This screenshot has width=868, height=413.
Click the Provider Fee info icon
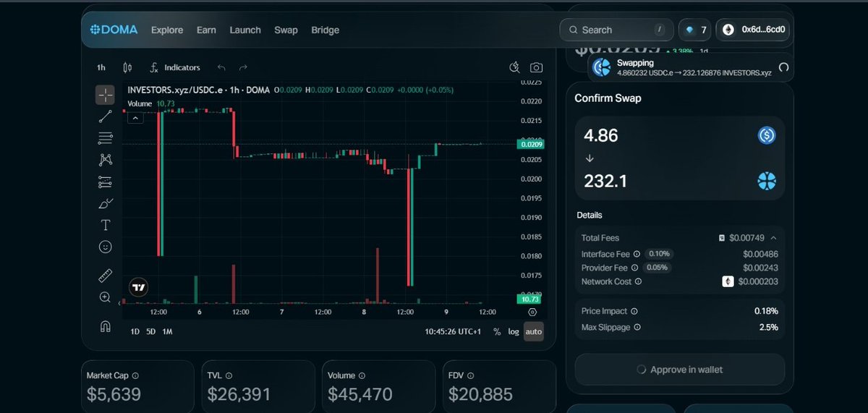point(636,268)
